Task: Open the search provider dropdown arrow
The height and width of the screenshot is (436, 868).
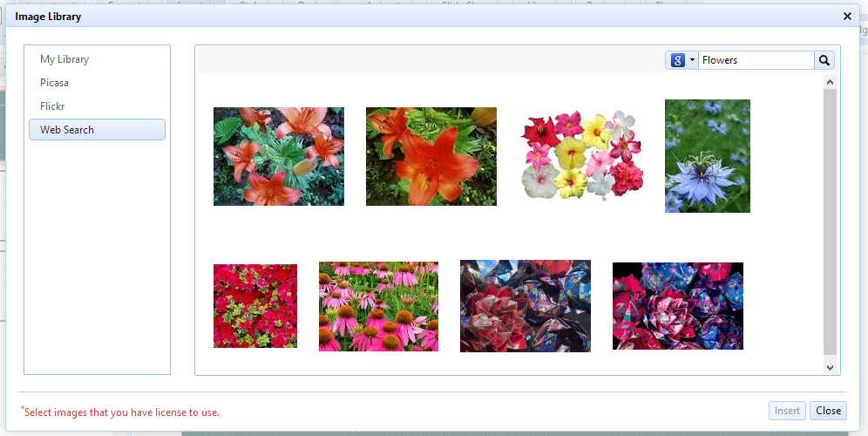Action: tap(692, 60)
